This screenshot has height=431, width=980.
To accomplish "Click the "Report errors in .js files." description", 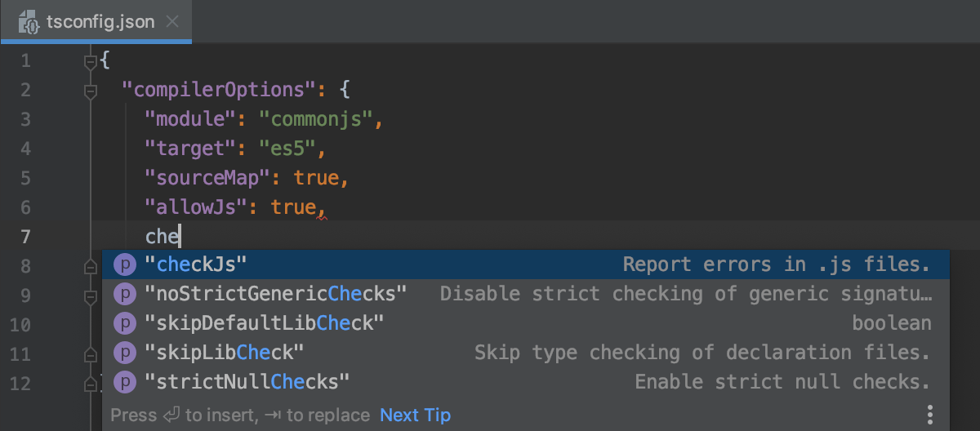I will click(777, 264).
